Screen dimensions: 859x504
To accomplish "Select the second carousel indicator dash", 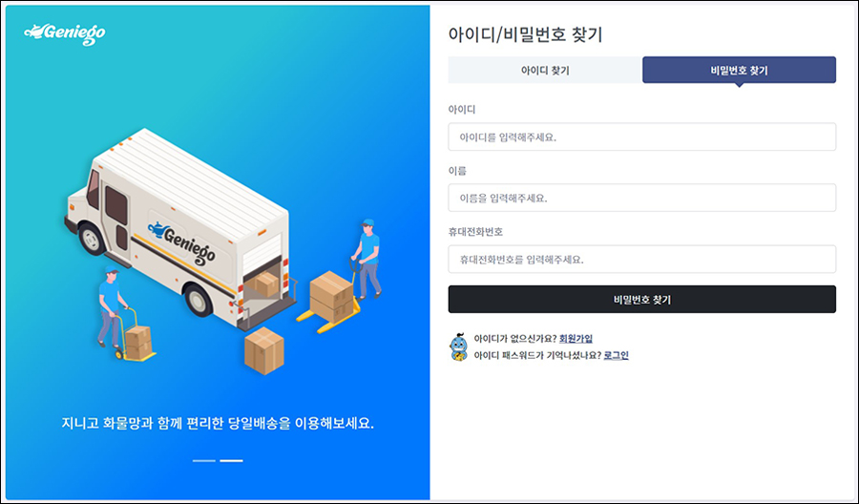I will (x=231, y=461).
